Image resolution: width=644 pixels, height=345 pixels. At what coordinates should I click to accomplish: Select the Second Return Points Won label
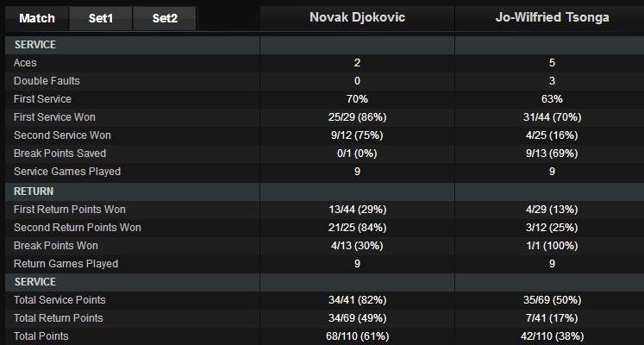tap(78, 228)
